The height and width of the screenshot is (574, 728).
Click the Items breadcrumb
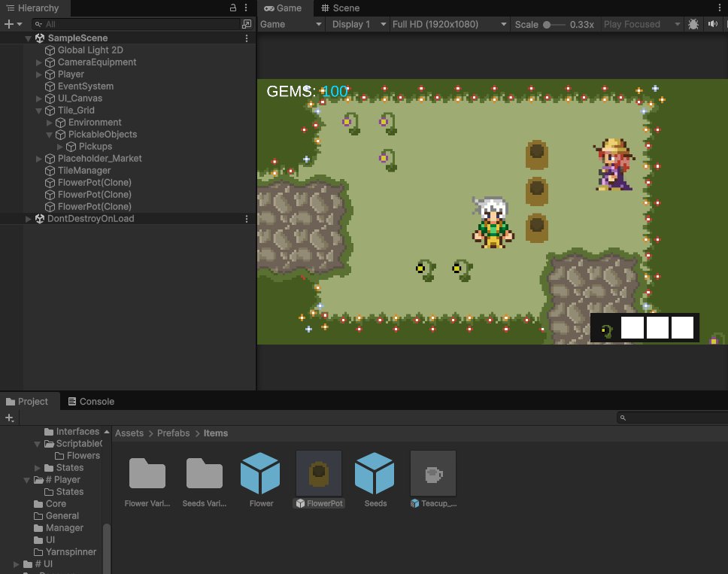point(215,433)
